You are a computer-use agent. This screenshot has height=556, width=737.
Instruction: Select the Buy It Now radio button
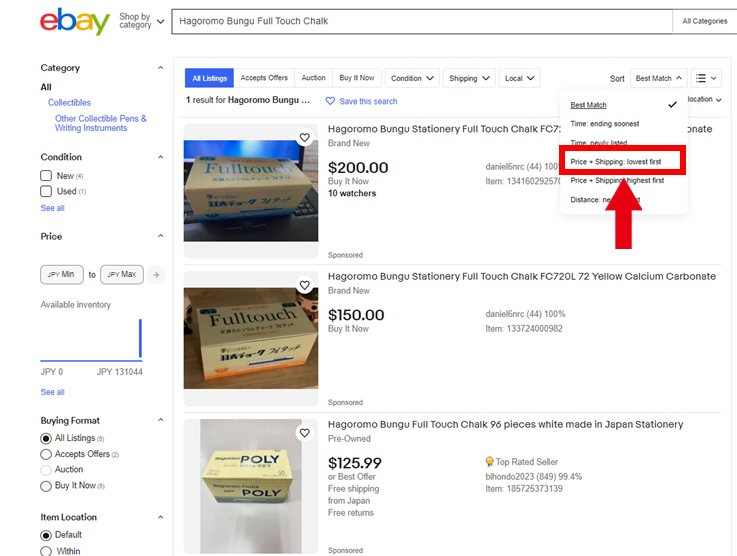[46, 486]
